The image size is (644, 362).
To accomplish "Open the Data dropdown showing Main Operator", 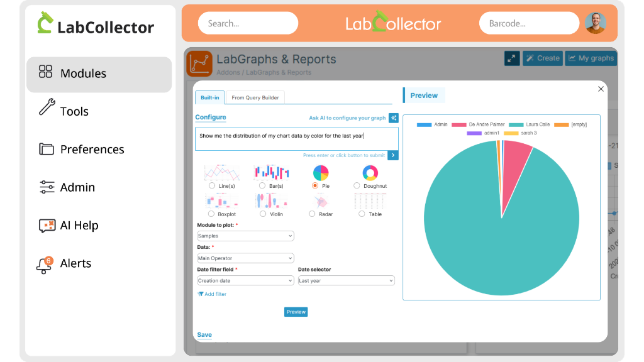I will [245, 258].
